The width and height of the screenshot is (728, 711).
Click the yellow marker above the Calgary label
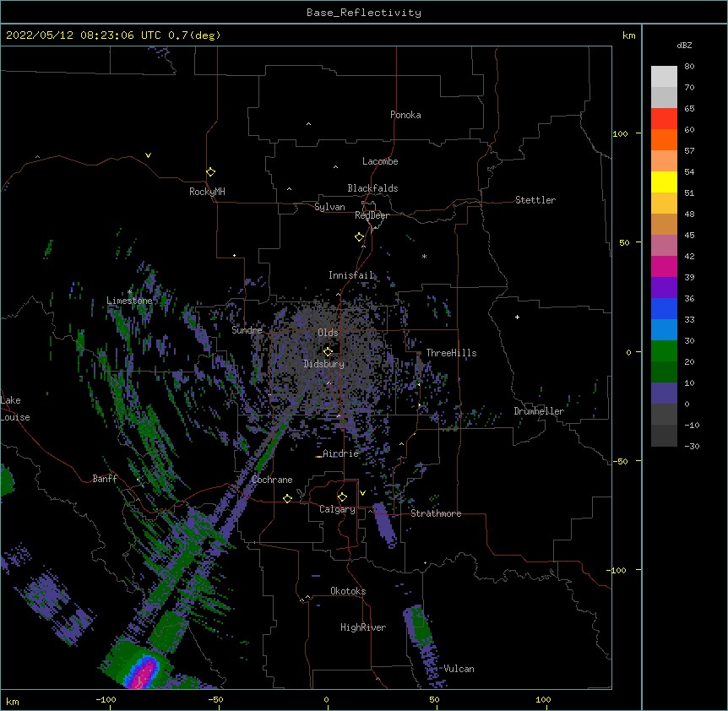342,497
